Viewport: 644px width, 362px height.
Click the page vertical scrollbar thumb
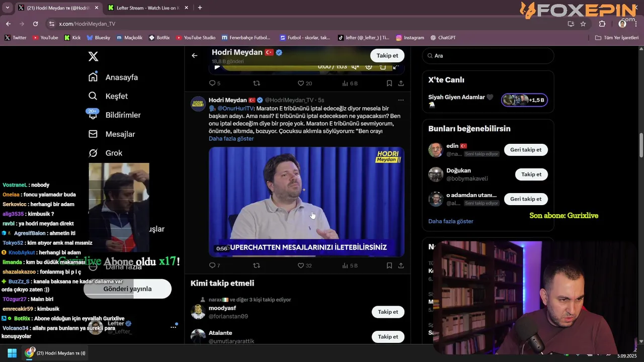[641, 146]
